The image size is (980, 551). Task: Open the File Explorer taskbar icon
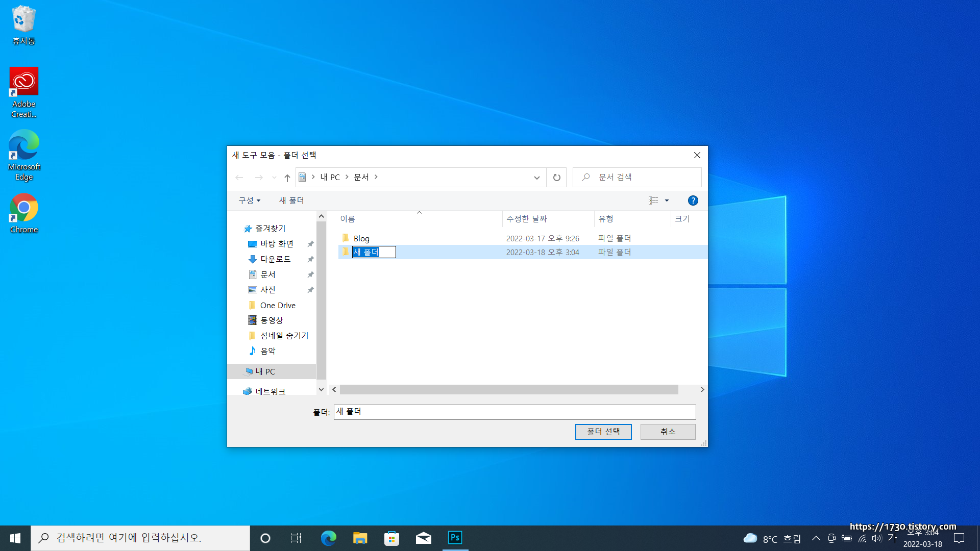click(x=360, y=538)
